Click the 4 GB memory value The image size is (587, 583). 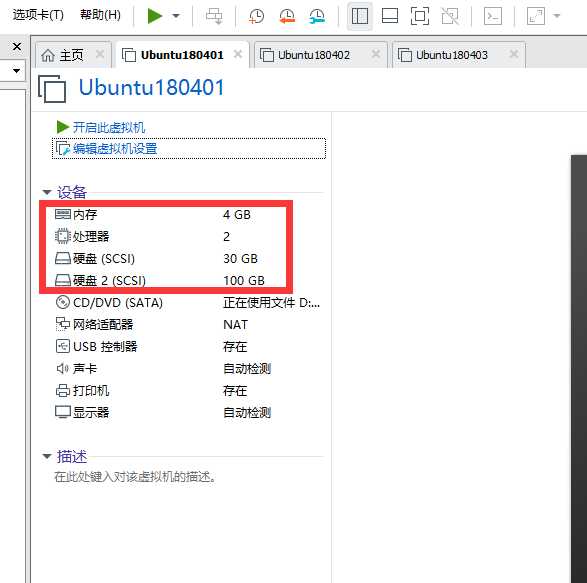click(x=237, y=215)
